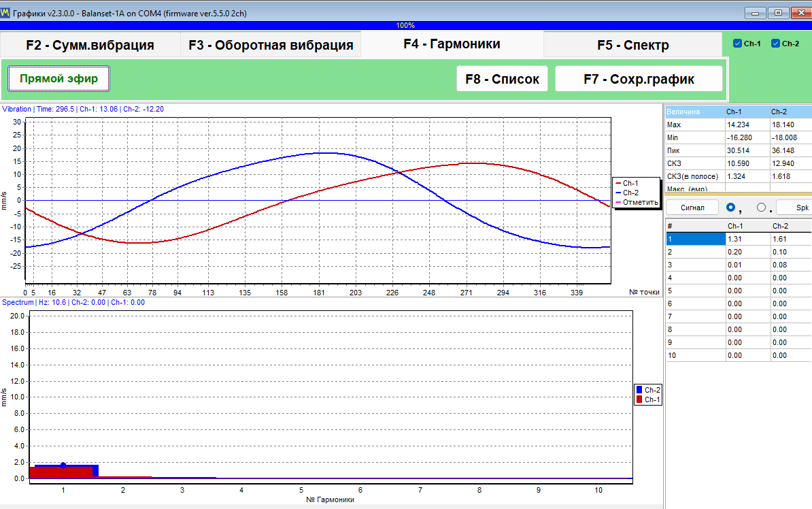Select the F4 - Гармоники tab
The height and width of the screenshot is (509, 812).
pyautogui.click(x=452, y=44)
